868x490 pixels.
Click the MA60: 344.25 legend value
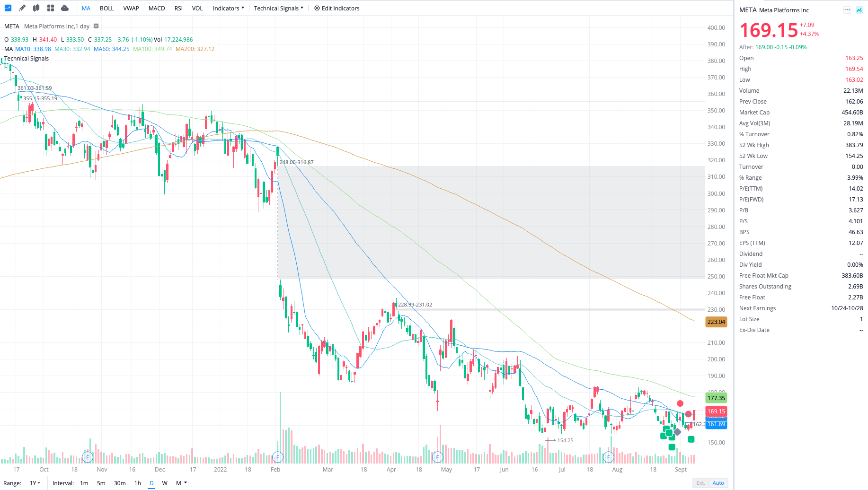click(x=112, y=49)
